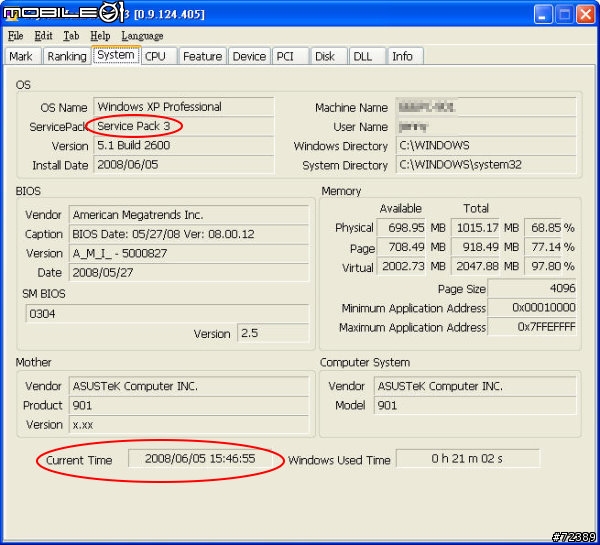Click the OS Name field 'Windows XP Professional'
The height and width of the screenshot is (545, 600).
[x=184, y=107]
